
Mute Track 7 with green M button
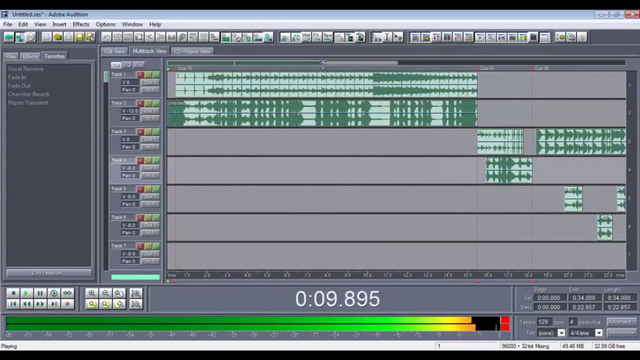(156, 246)
